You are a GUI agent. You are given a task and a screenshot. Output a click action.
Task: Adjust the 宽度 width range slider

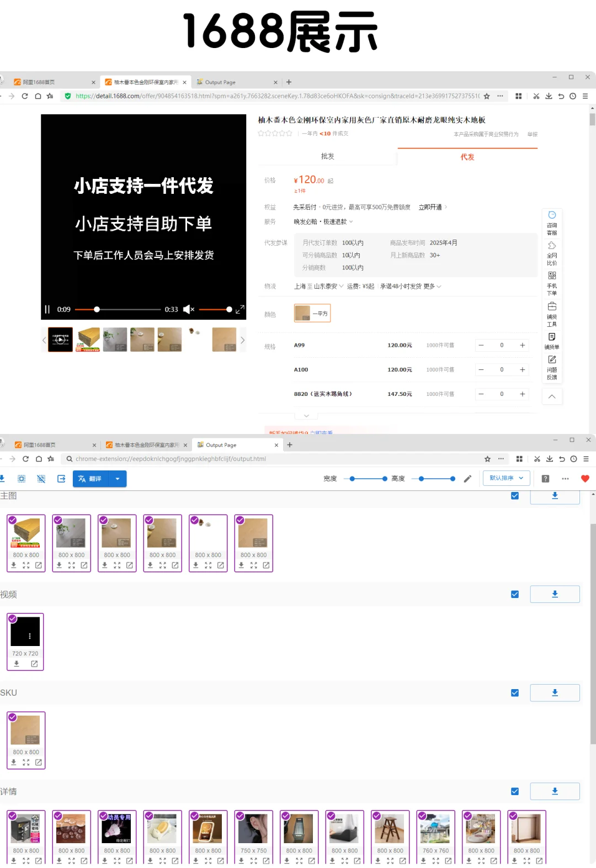tap(369, 479)
